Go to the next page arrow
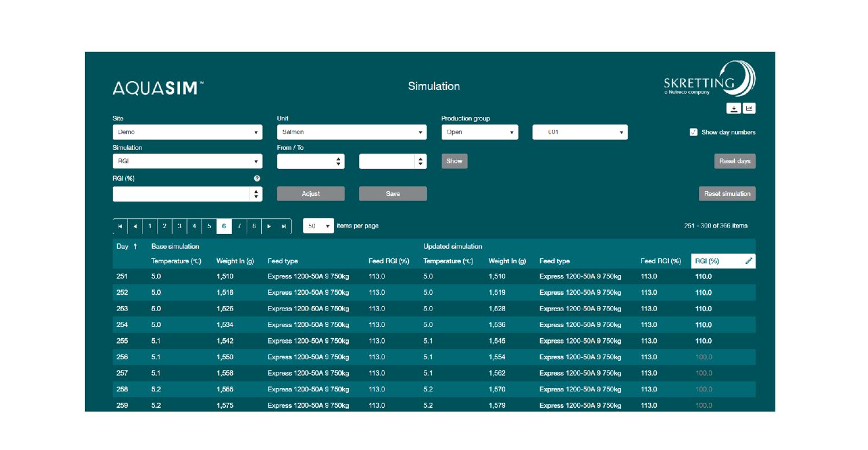This screenshot has height=450, width=868. (x=269, y=226)
